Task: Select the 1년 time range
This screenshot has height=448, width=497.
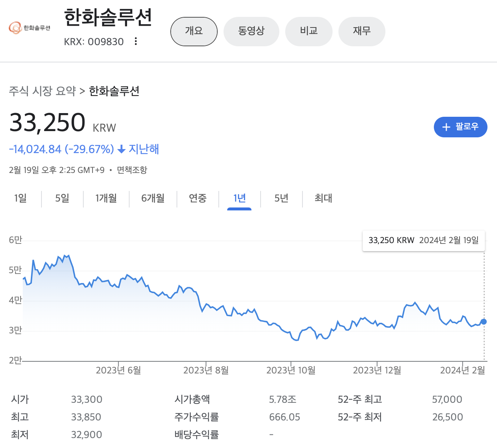Action: (x=239, y=198)
